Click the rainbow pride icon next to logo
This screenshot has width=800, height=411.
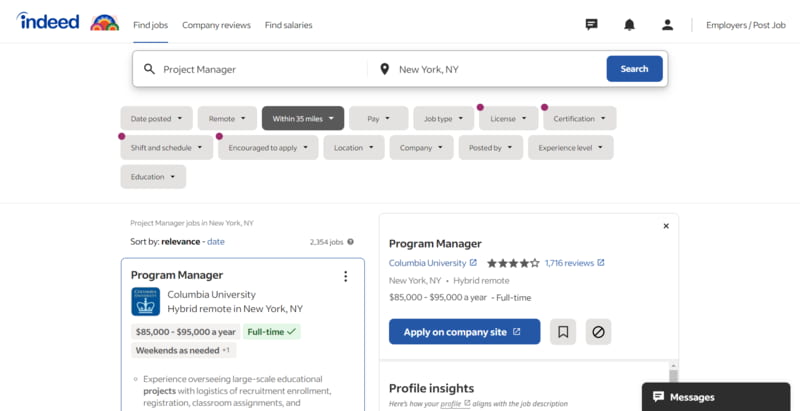105,22
